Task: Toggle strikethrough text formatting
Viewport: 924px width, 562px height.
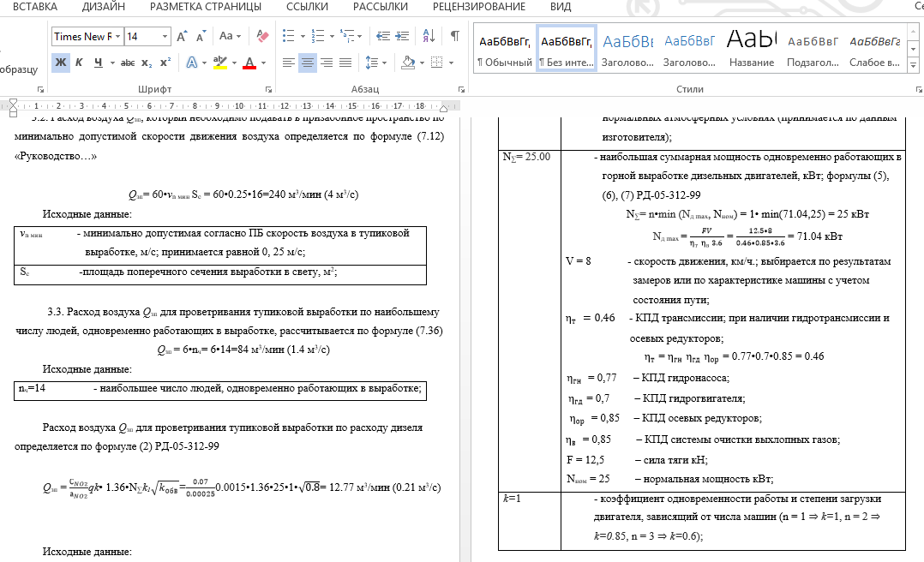Action: click(x=127, y=63)
